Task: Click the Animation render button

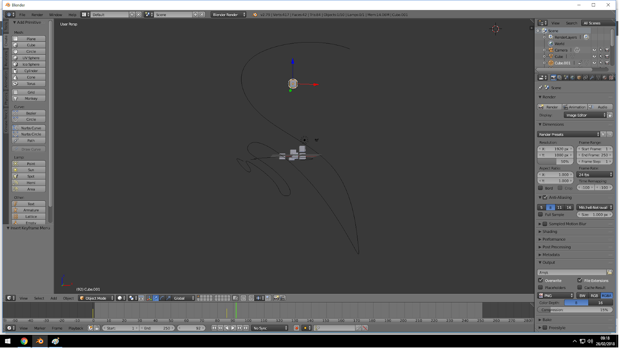Action: [x=575, y=107]
